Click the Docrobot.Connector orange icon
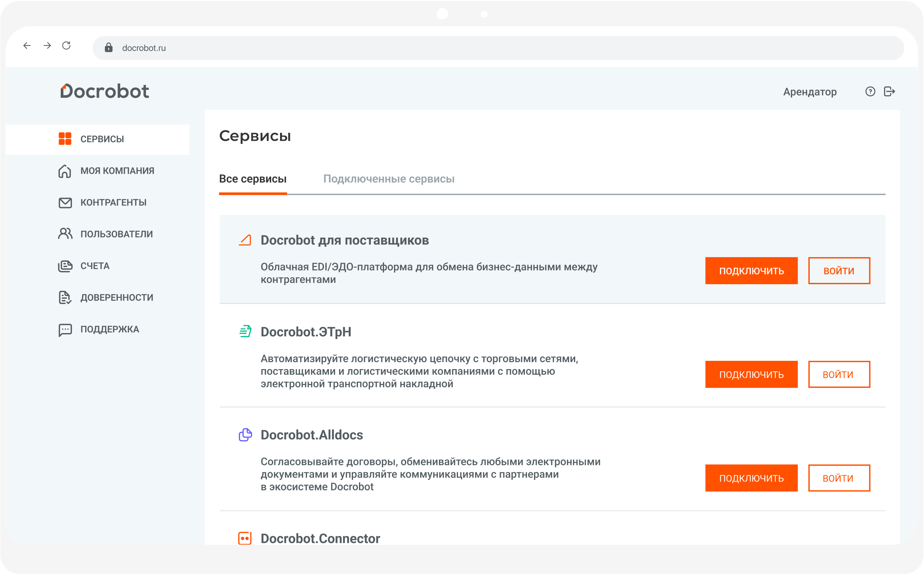Image resolution: width=924 pixels, height=575 pixels. pos(245,538)
